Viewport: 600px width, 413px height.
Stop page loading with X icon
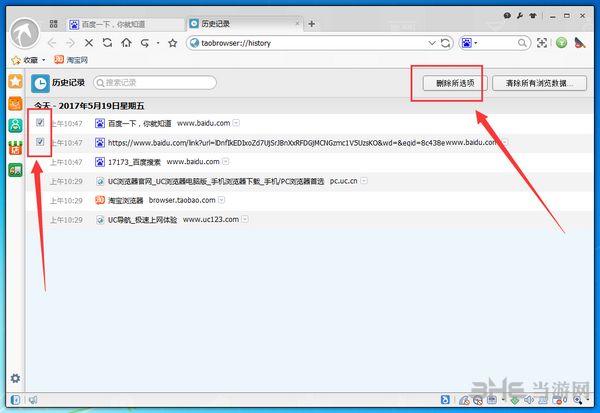point(89,43)
